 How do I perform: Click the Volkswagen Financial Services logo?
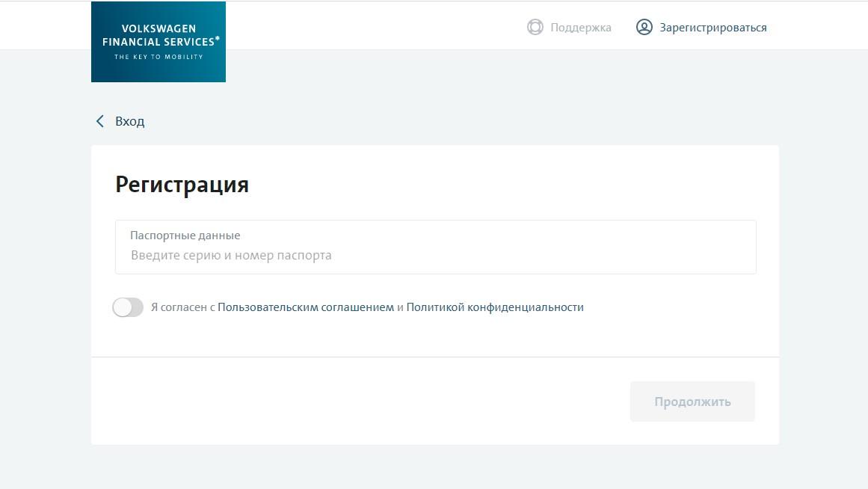(158, 41)
